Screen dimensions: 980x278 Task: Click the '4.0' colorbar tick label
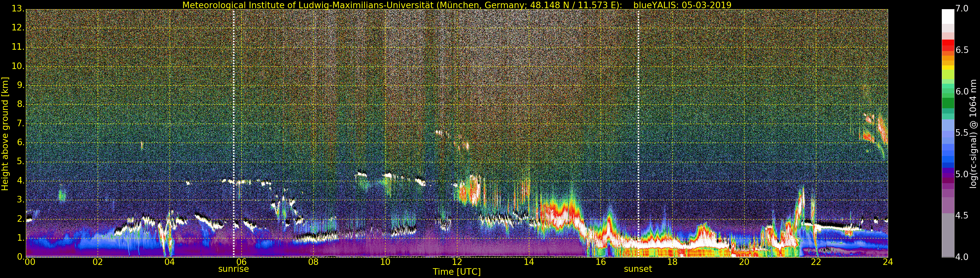coord(962,257)
